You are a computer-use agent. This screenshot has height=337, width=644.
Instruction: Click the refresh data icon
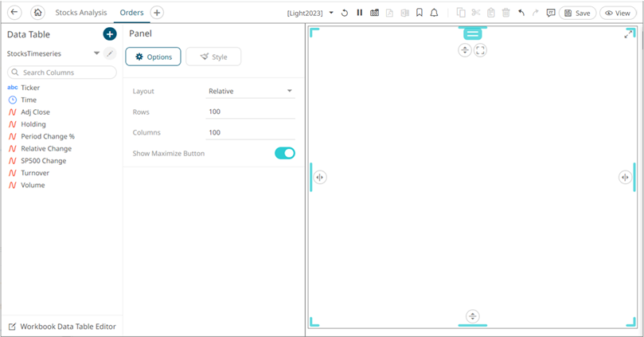coord(345,13)
